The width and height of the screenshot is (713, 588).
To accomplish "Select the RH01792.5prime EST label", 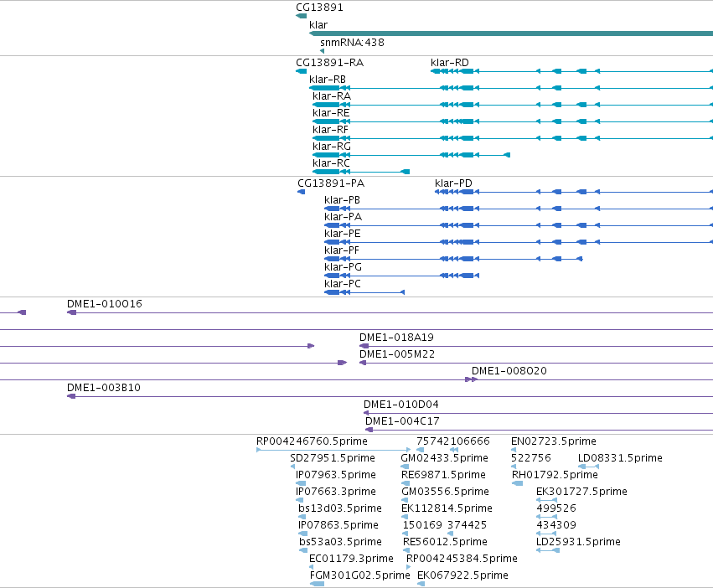I will click(x=555, y=475).
